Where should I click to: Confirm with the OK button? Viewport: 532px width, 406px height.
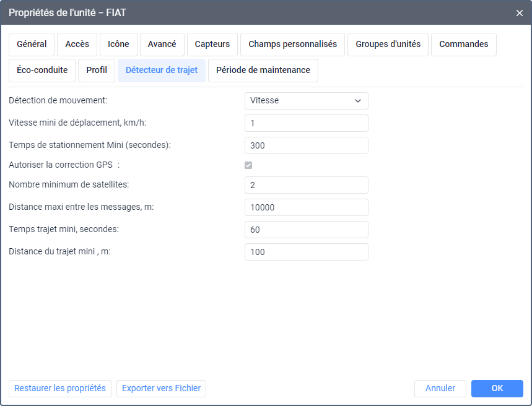[x=497, y=389]
